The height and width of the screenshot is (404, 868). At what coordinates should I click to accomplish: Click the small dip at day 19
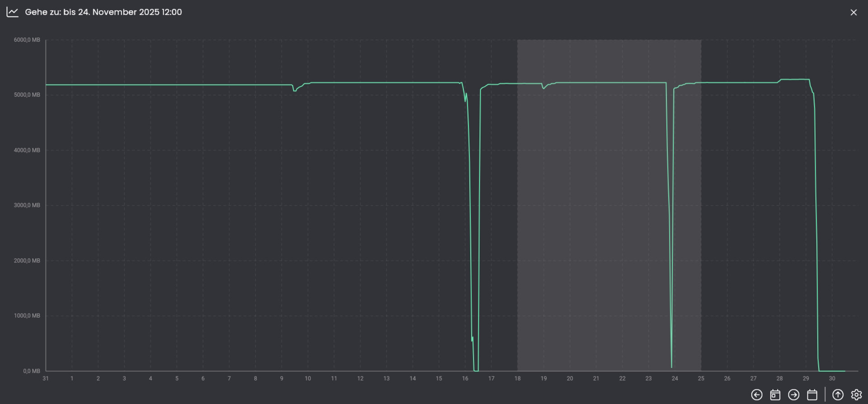tap(543, 88)
